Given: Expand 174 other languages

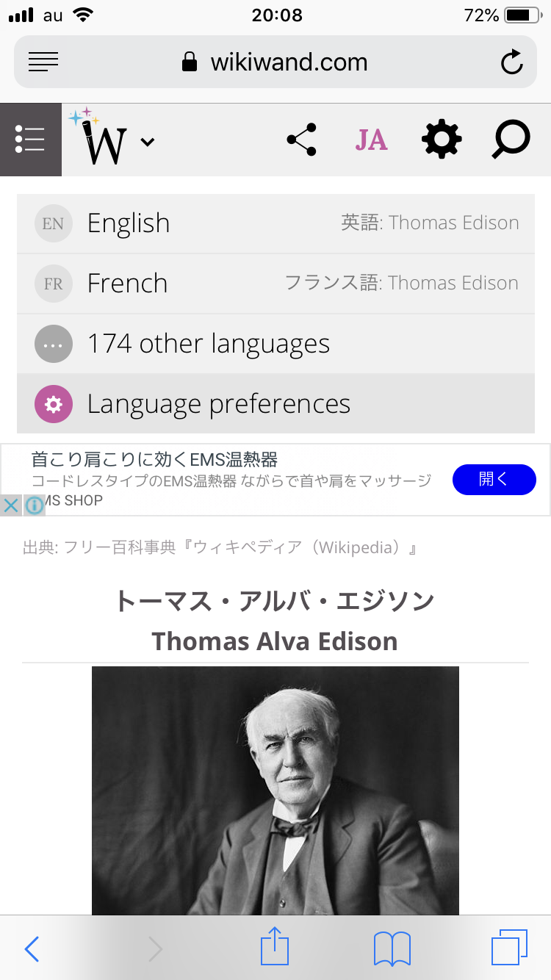Looking at the screenshot, I should (275, 344).
